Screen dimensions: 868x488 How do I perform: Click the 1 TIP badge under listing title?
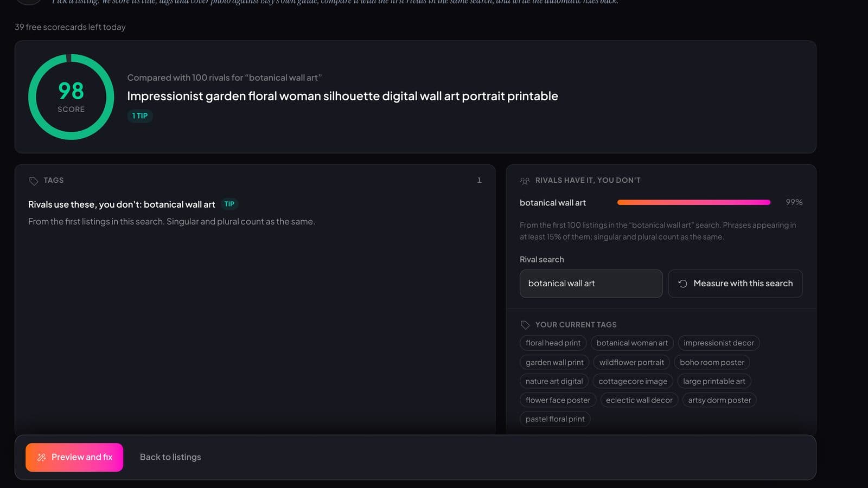[x=140, y=116]
